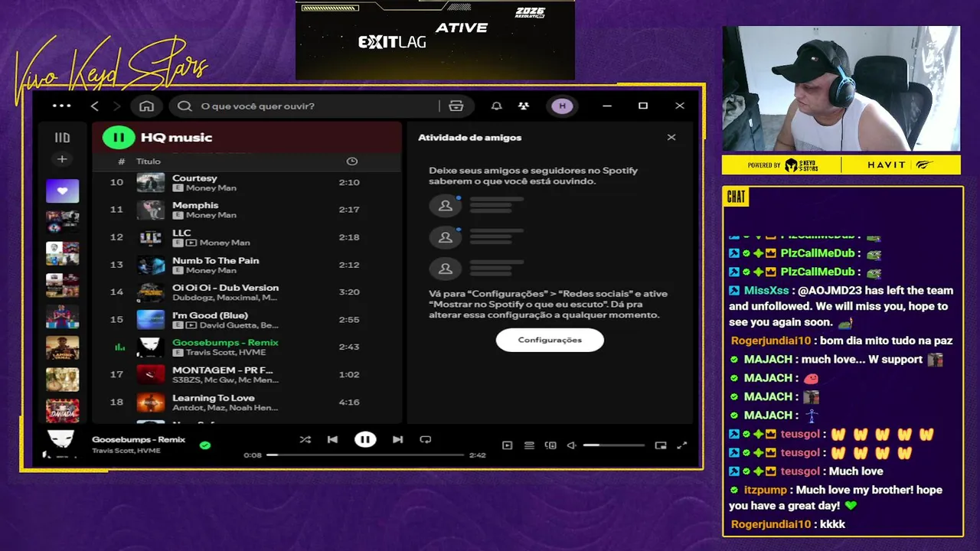
Task: Click the 2:43 duration of Goosebumps
Action: [x=349, y=347]
